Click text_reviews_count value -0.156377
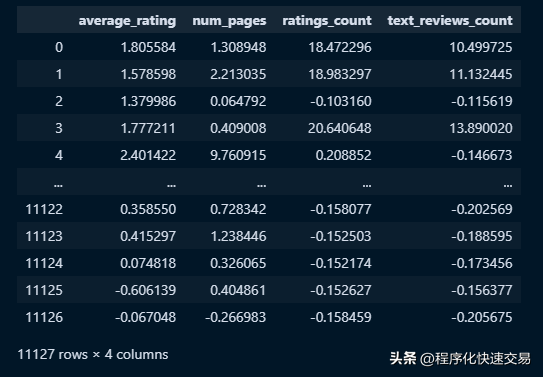Viewport: 543px width, 377px height. (482, 290)
